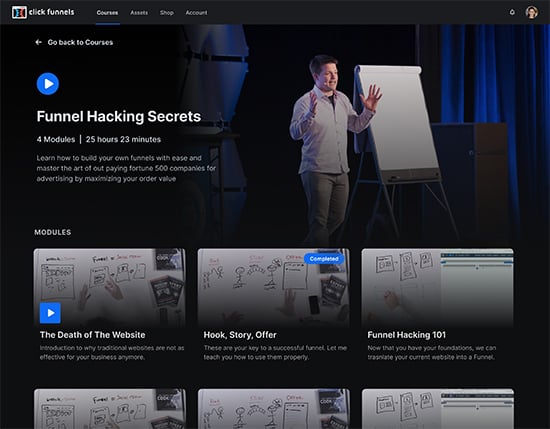This screenshot has width=550, height=429.
Task: Open the Hook, Story, Offer module title
Action: [240, 335]
